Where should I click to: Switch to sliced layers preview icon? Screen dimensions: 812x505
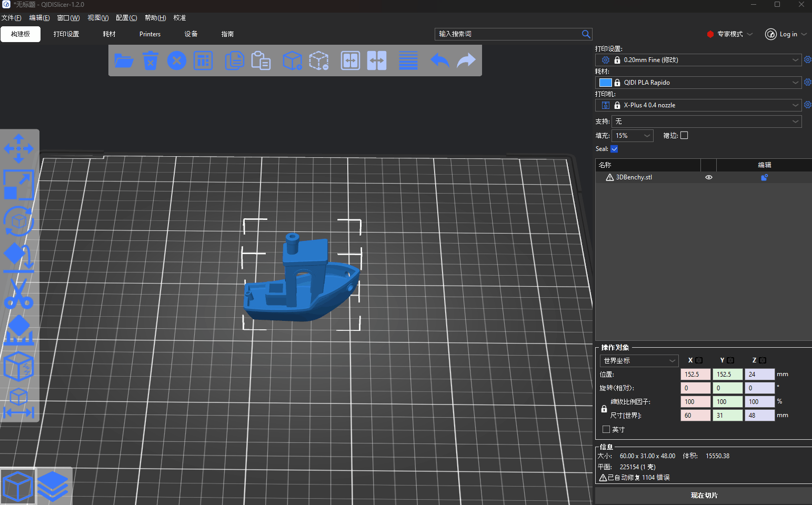point(53,486)
